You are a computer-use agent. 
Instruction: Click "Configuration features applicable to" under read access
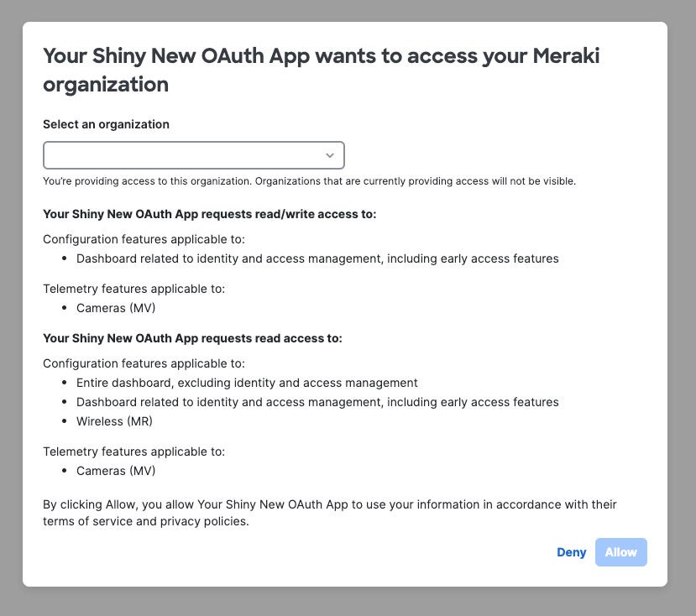pyautogui.click(x=144, y=363)
